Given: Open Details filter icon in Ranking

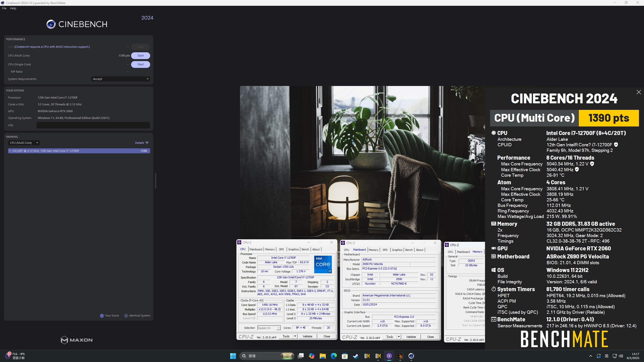Looking at the screenshot, I should 147,143.
